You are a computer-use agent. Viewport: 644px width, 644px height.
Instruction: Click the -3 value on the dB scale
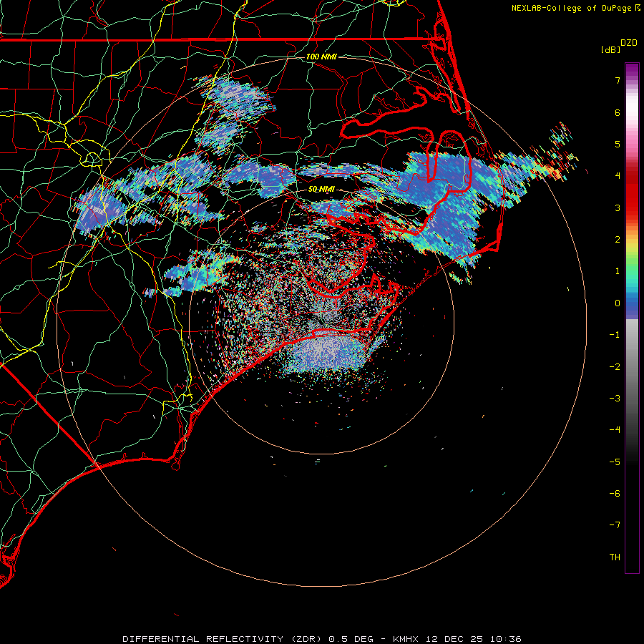pos(615,399)
